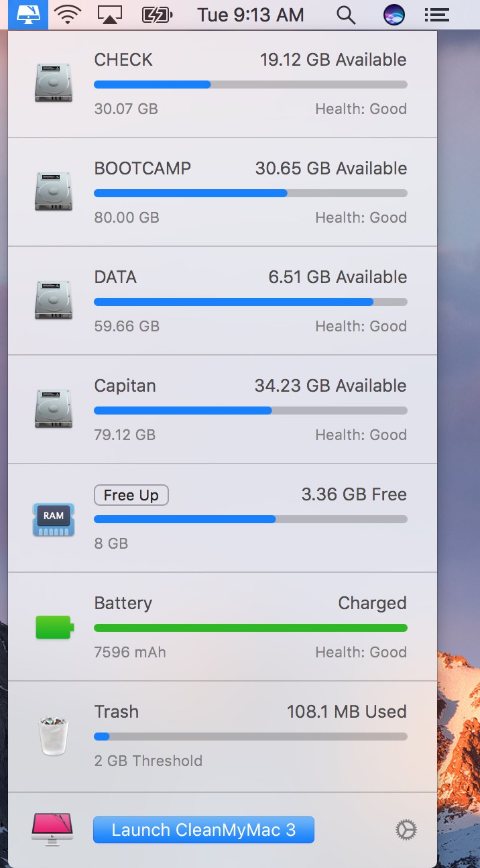Image resolution: width=480 pixels, height=868 pixels.
Task: Click the Free Up memory button
Action: pos(131,495)
